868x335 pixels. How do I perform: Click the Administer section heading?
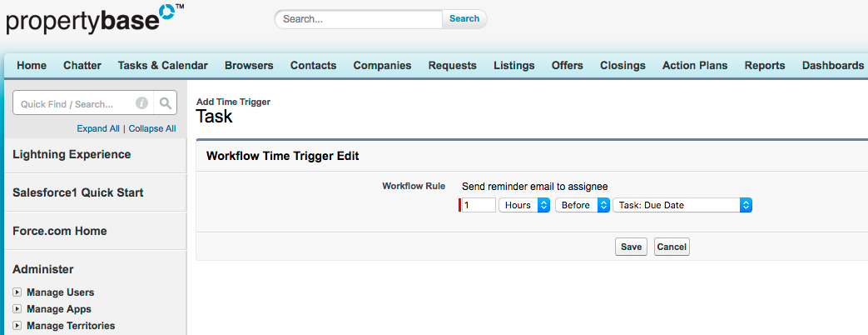(x=43, y=269)
